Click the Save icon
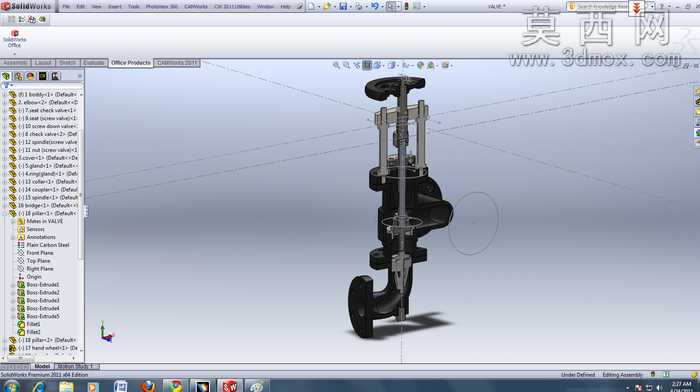 pos(343,6)
